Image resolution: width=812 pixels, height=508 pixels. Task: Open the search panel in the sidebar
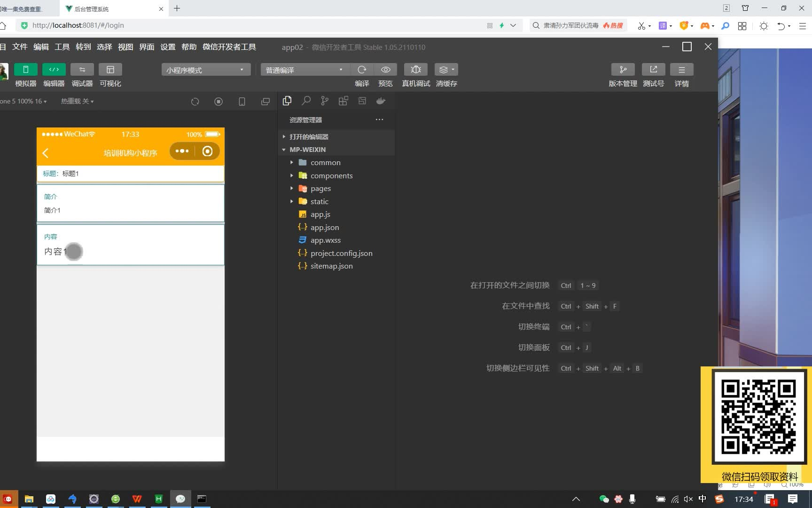[x=306, y=101]
